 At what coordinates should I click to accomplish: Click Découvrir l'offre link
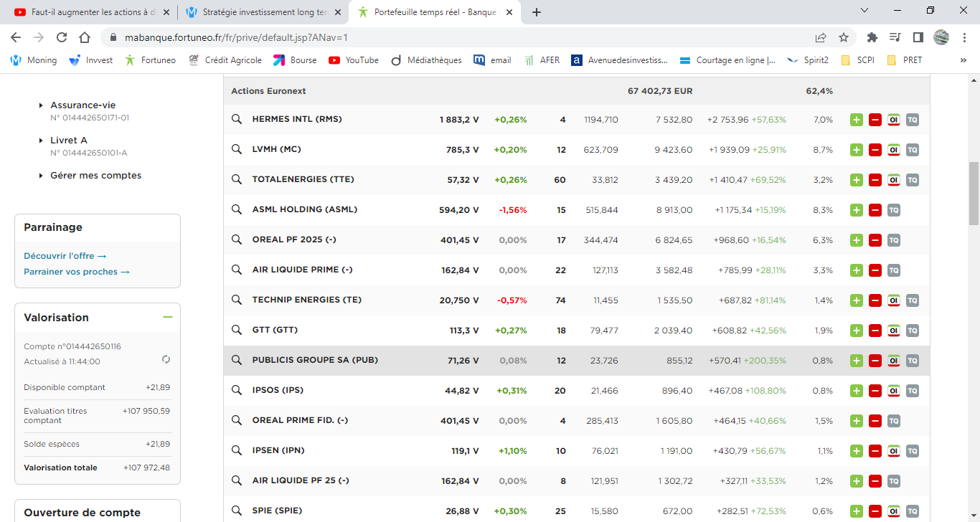pos(65,256)
